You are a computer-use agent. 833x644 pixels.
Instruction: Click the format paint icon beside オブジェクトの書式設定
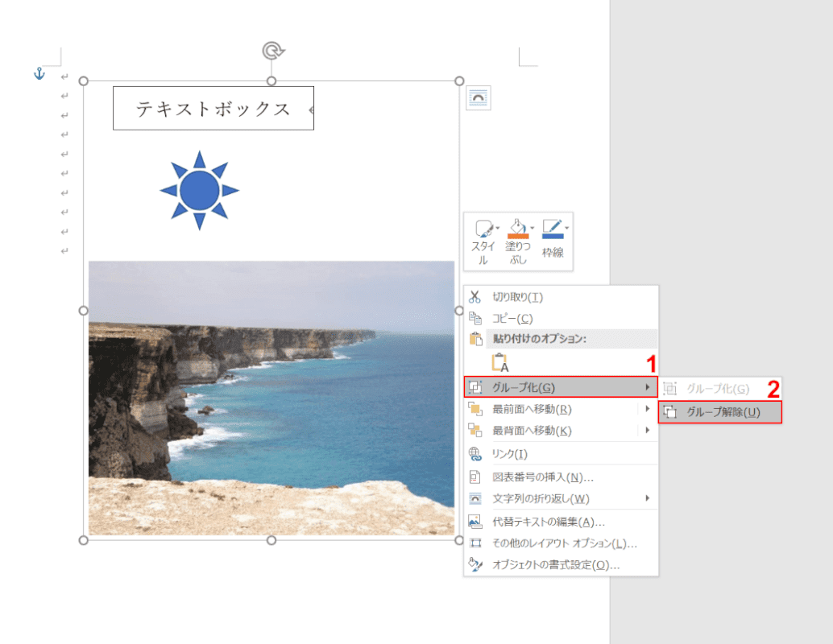tap(475, 564)
